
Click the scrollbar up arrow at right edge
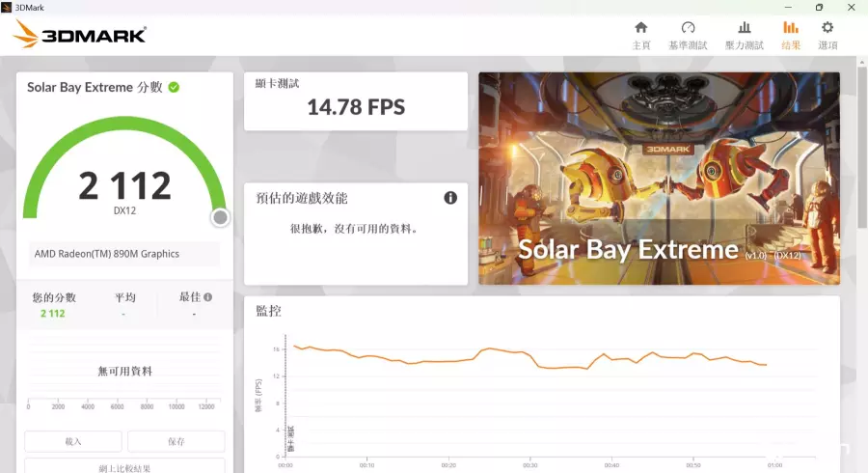[861, 62]
